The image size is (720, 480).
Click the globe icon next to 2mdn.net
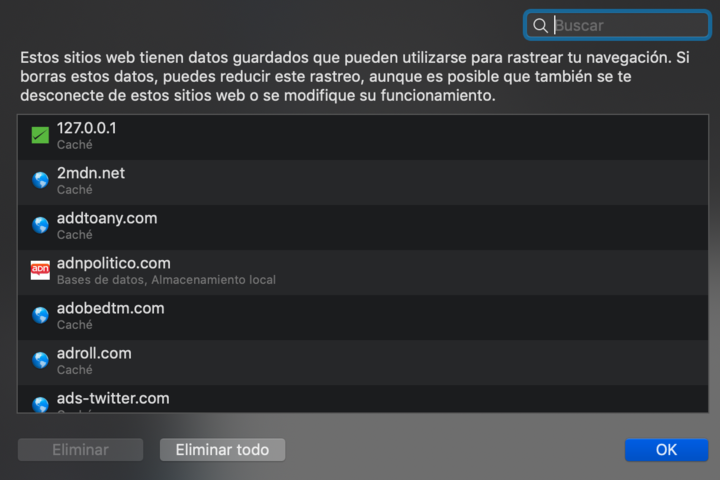[40, 181]
